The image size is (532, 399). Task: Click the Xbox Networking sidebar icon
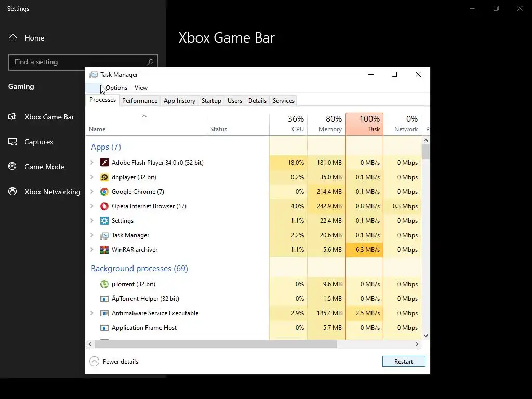tap(12, 191)
